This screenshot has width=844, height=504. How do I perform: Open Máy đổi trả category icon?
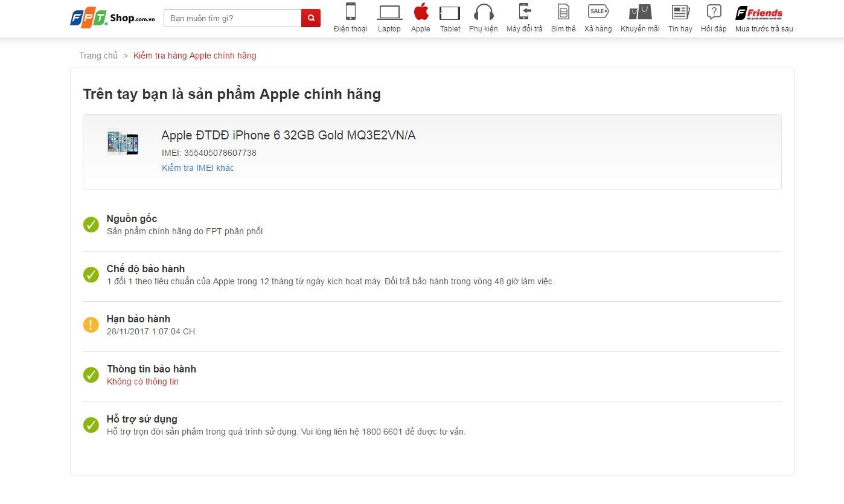coord(524,13)
